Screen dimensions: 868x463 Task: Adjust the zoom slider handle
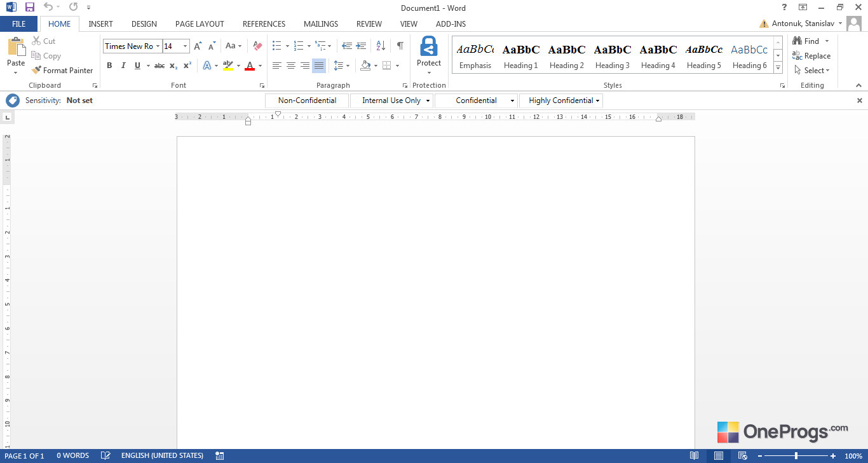coord(796,456)
